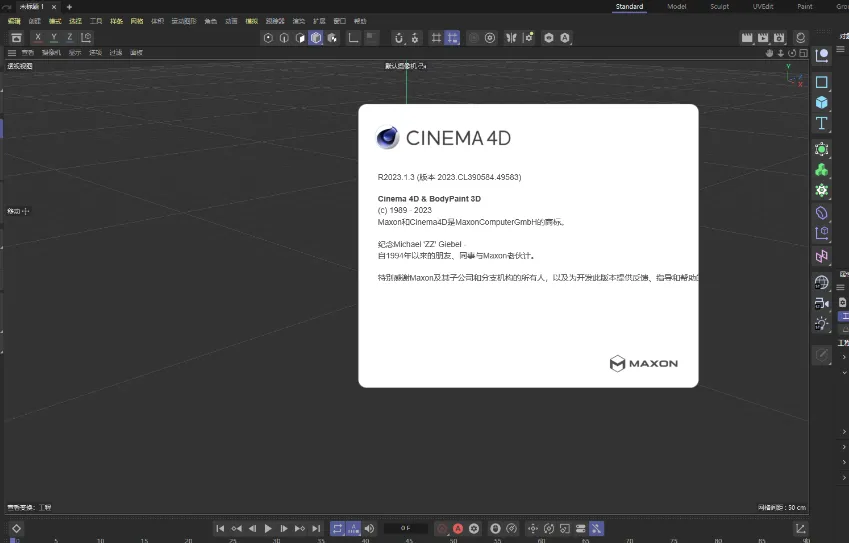This screenshot has height=543, width=849.
Task: Open a new project tab with plus
Action: point(69,7)
